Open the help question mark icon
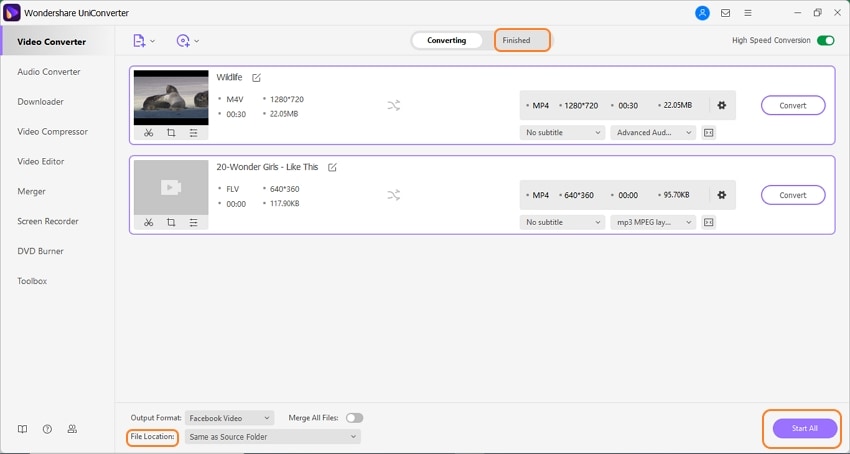850x454 pixels. pos(47,429)
